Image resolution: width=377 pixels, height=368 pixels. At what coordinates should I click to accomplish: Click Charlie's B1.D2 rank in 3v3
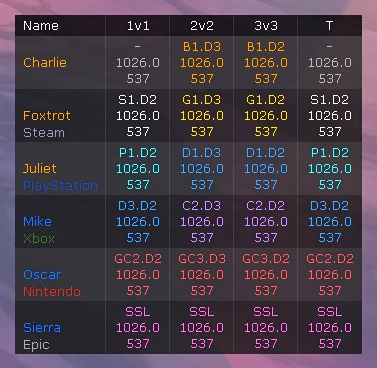point(266,47)
